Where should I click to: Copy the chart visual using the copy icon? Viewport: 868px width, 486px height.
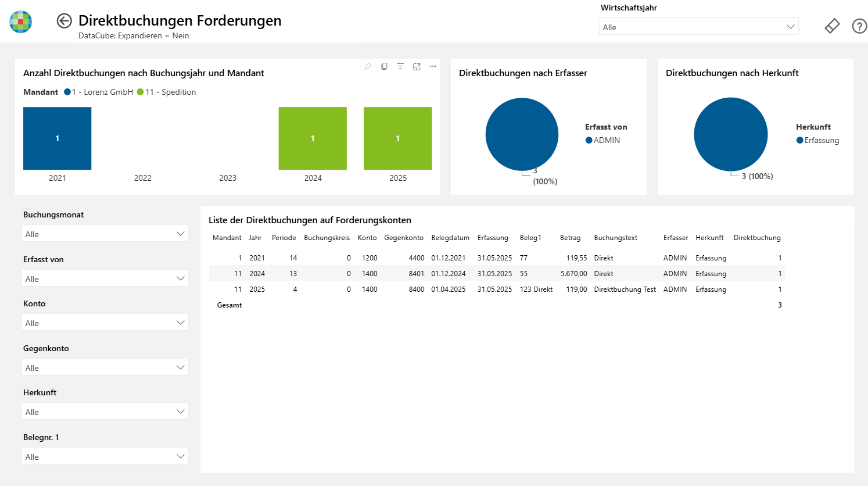point(384,66)
